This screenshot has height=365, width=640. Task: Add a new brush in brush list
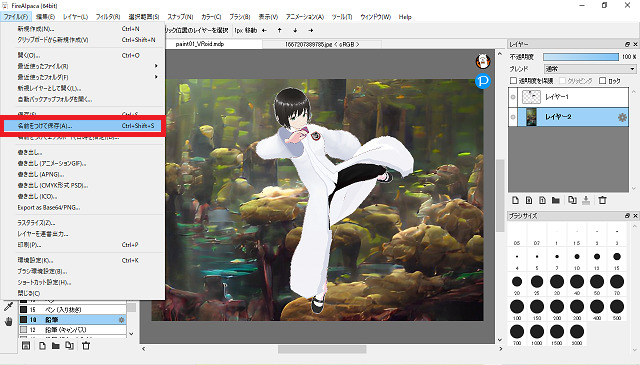[x=42, y=346]
